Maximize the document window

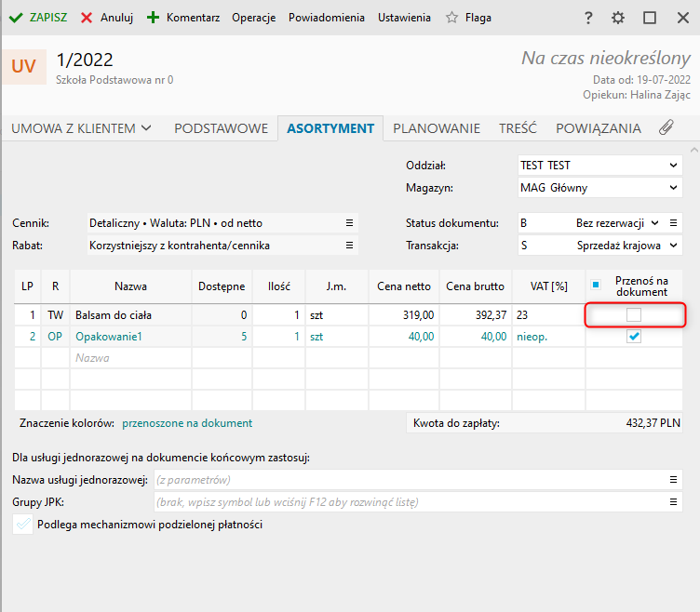[650, 18]
